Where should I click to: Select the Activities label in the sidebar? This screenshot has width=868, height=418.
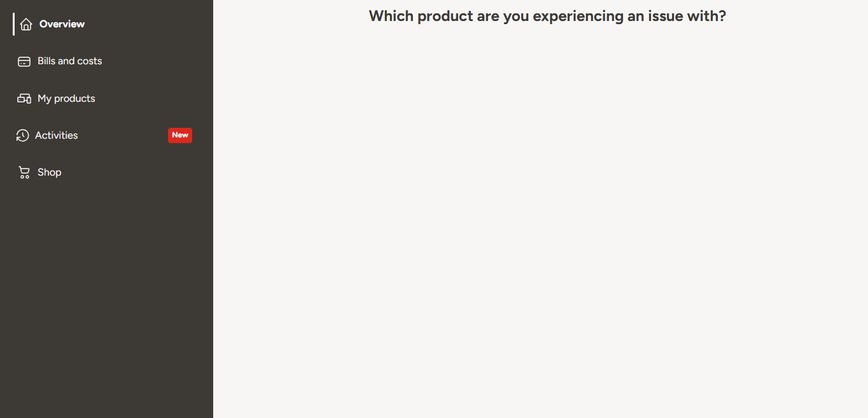57,136
